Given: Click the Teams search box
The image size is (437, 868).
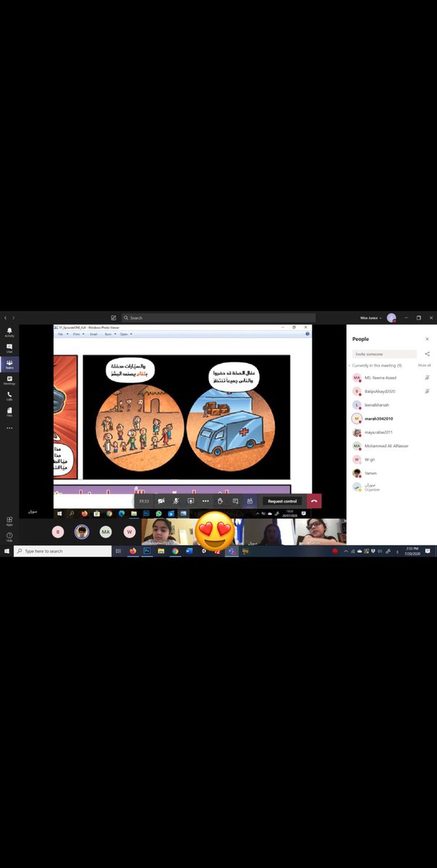Looking at the screenshot, I should tap(218, 318).
